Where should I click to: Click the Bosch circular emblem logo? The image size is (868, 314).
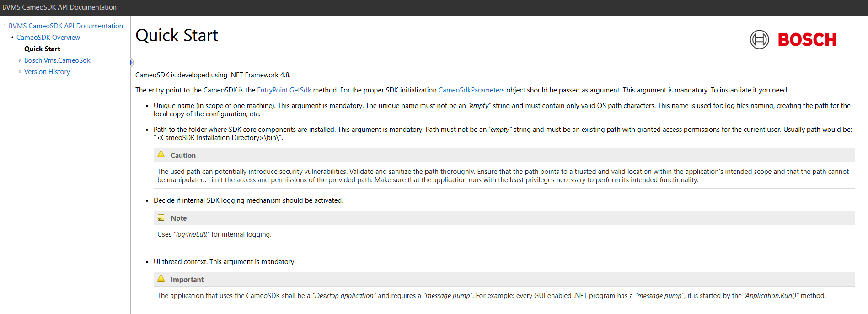pos(759,40)
